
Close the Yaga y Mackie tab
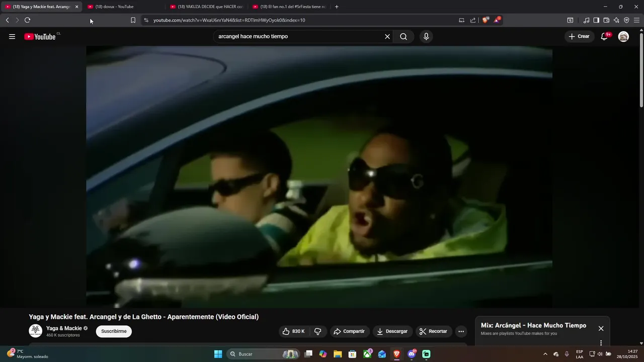(x=77, y=7)
